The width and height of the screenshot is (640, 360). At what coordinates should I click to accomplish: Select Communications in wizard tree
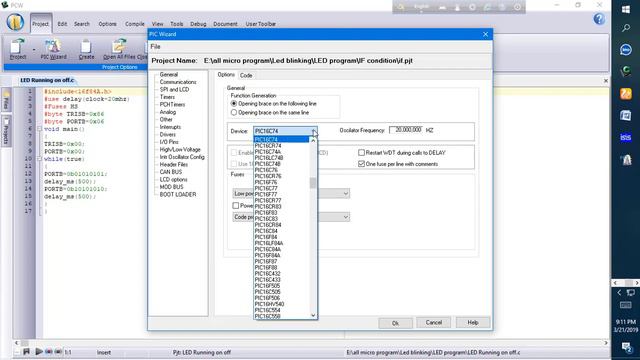(178, 82)
